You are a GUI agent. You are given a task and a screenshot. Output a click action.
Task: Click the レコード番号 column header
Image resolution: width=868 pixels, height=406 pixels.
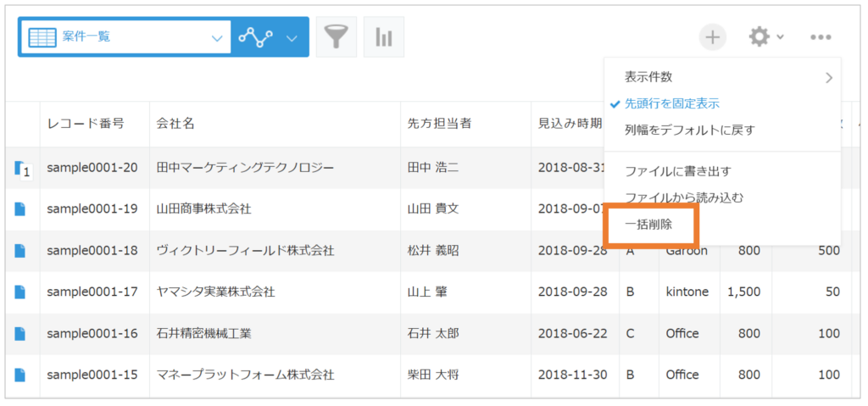[86, 124]
